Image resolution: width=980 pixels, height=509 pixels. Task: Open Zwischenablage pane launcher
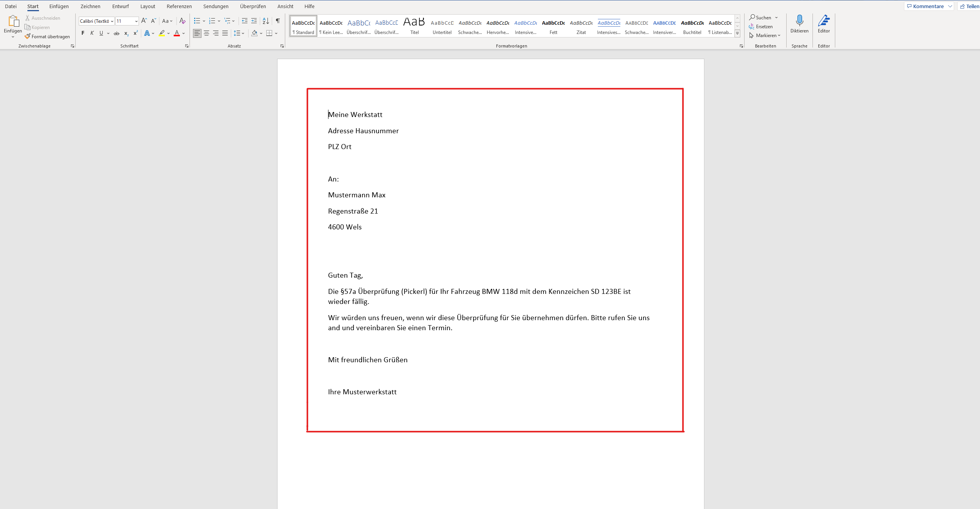(x=73, y=46)
